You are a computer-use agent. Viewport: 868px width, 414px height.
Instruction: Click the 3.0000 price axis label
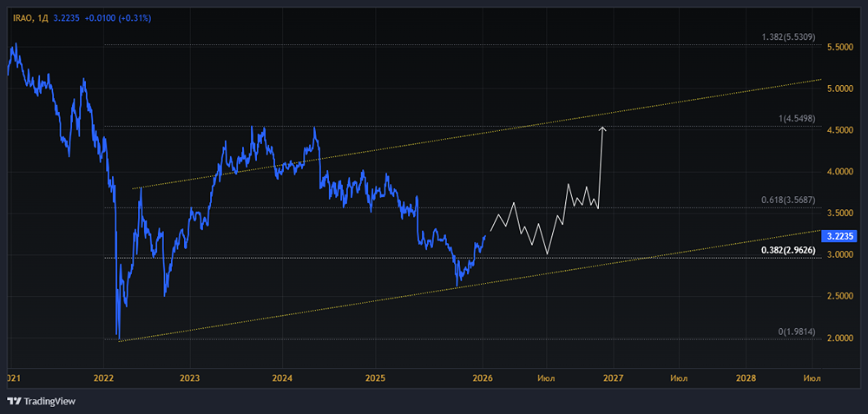[x=839, y=255]
